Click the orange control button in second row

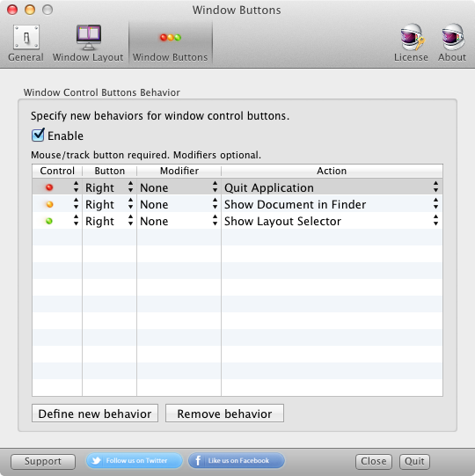click(x=49, y=204)
